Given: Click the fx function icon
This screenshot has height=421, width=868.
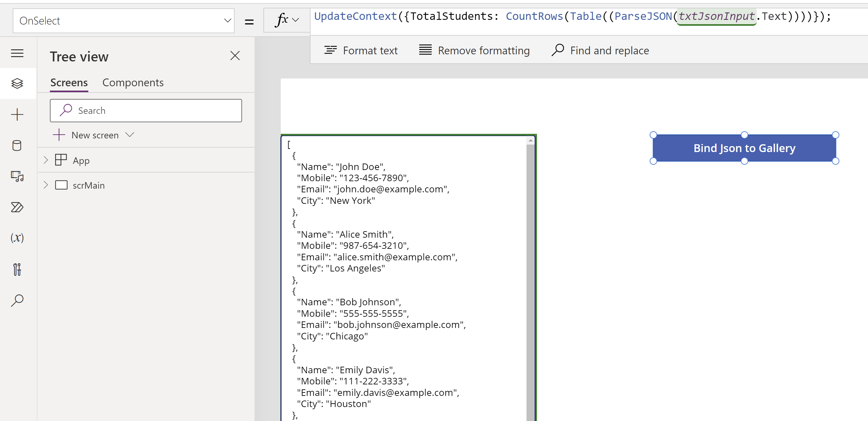Looking at the screenshot, I should (x=281, y=20).
